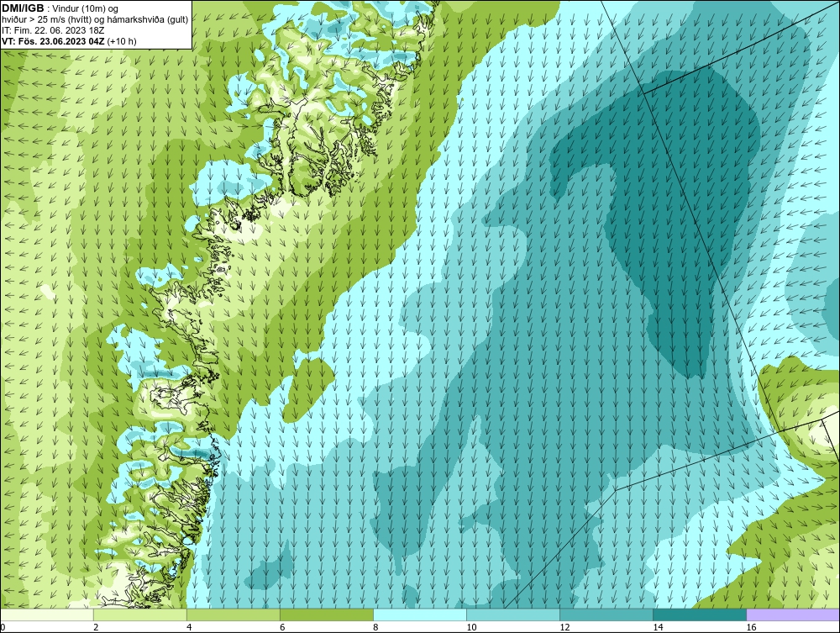840x633 pixels.
Task: Click the 'DMI/IGB' title text
Action: coord(23,8)
